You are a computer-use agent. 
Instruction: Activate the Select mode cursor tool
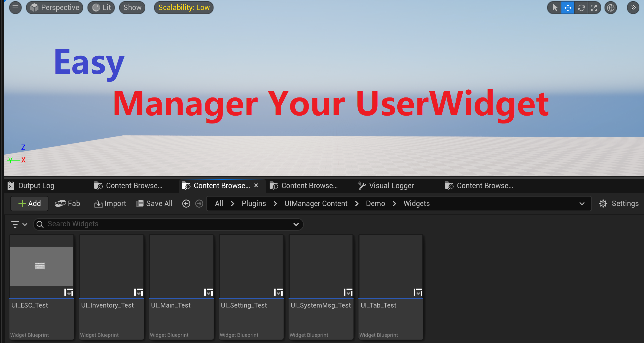point(555,8)
